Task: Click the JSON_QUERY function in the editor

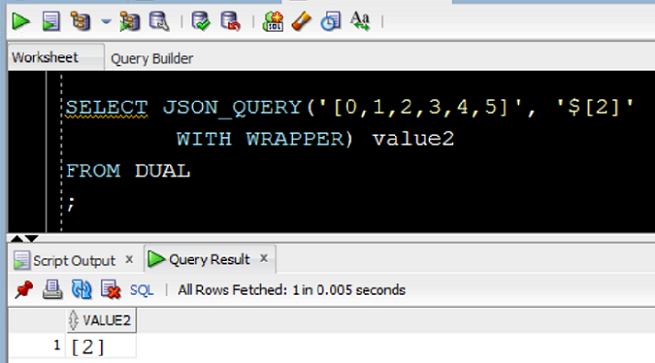Action: click(232, 107)
